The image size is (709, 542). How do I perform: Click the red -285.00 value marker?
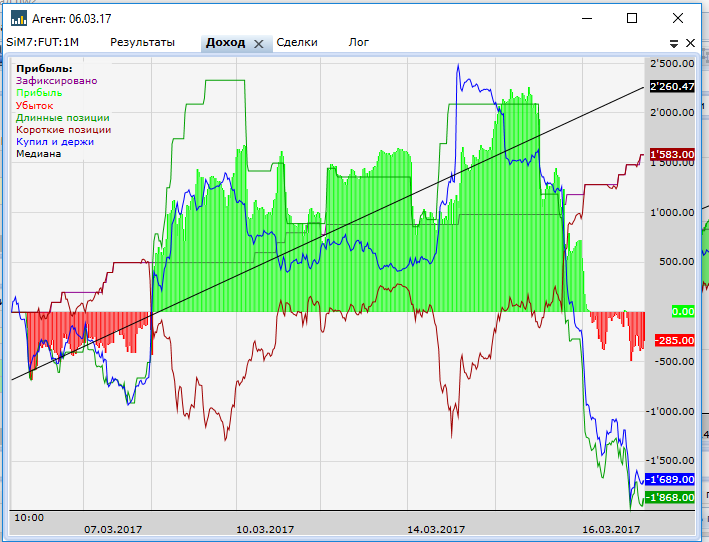coord(675,340)
